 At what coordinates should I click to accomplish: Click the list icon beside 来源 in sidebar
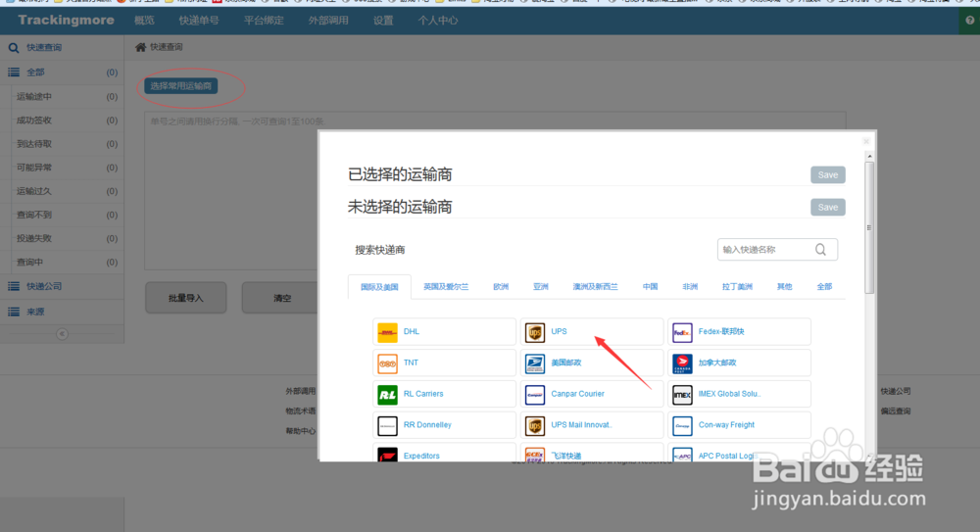pyautogui.click(x=14, y=312)
